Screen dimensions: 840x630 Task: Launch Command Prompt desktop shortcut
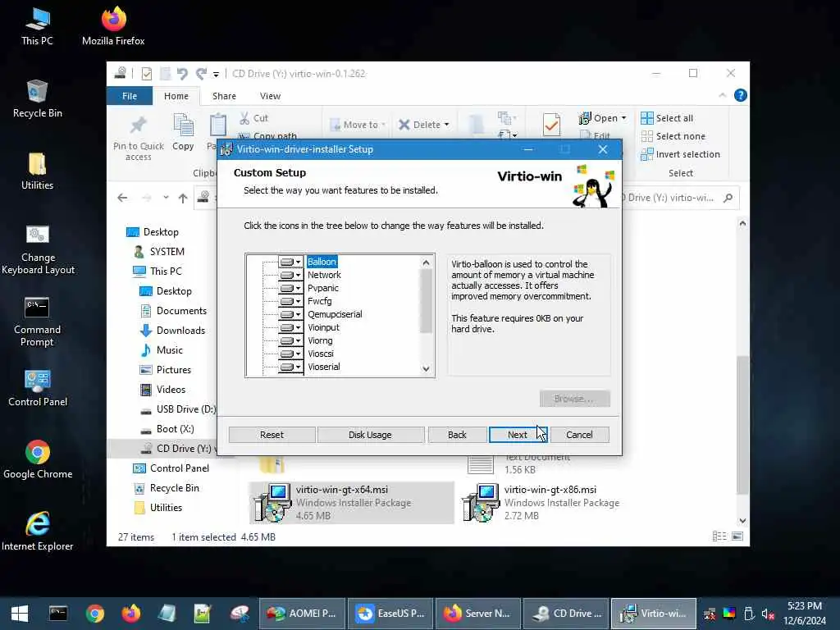tap(37, 322)
